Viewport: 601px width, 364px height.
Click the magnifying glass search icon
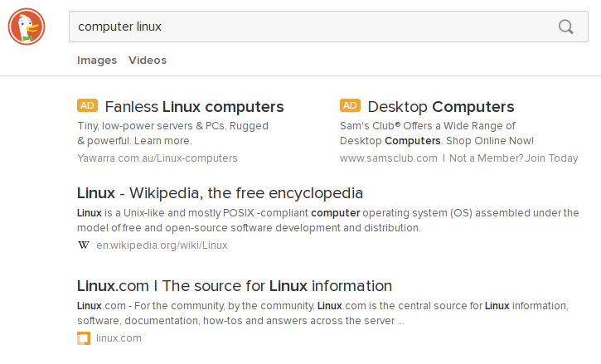pyautogui.click(x=565, y=27)
